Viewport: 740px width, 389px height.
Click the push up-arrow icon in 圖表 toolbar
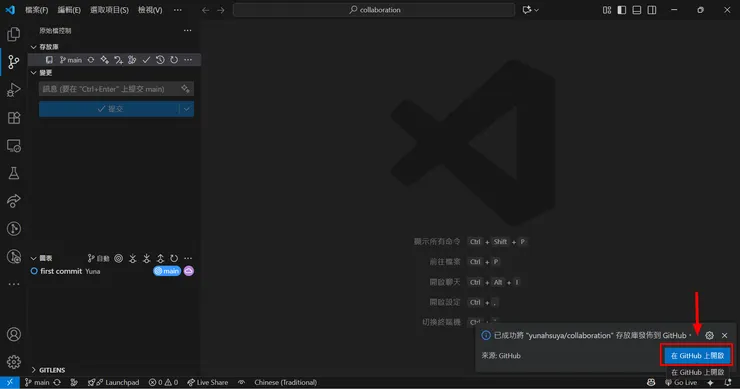[160, 258]
